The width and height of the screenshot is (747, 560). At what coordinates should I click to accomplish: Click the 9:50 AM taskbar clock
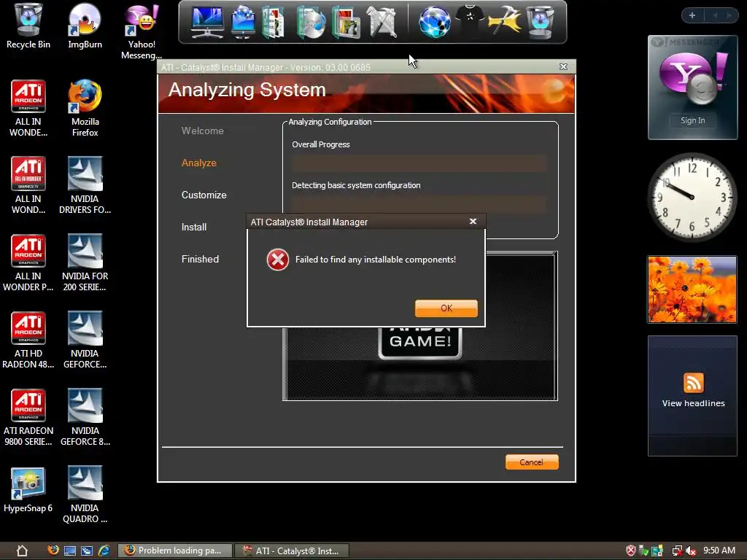point(719,551)
